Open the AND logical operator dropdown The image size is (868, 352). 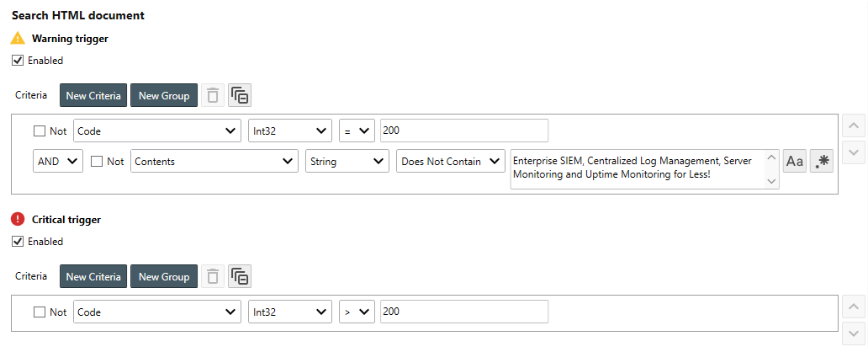[x=59, y=162]
